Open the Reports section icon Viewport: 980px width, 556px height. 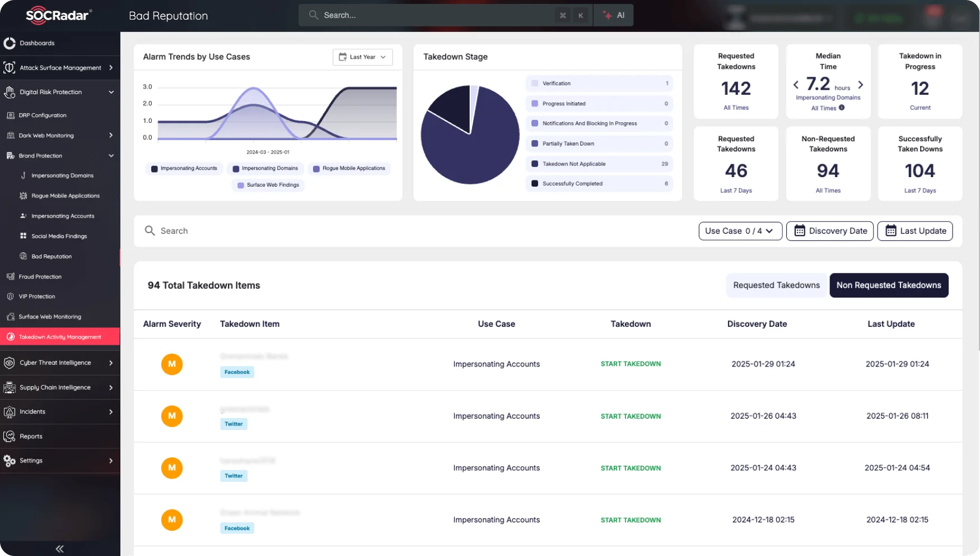(10, 436)
